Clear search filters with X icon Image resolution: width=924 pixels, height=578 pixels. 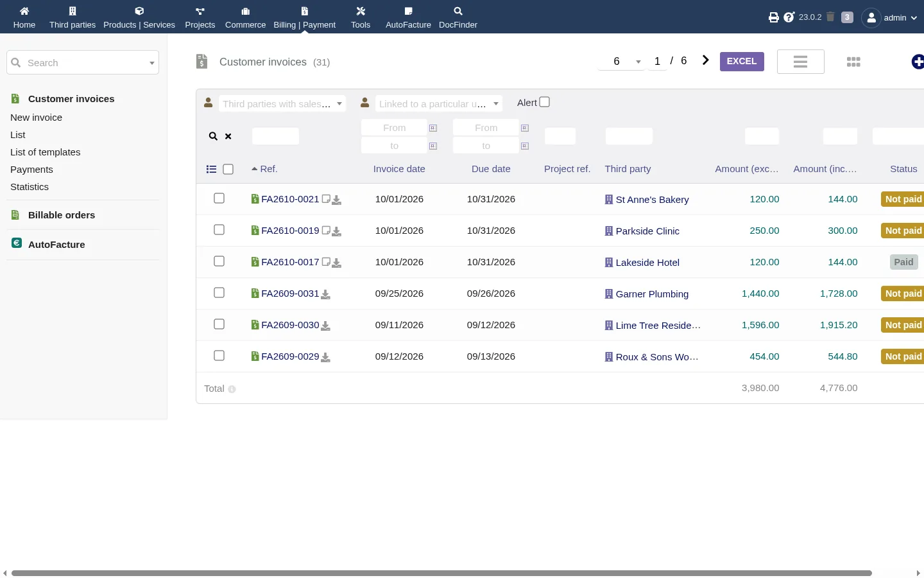pyautogui.click(x=228, y=136)
